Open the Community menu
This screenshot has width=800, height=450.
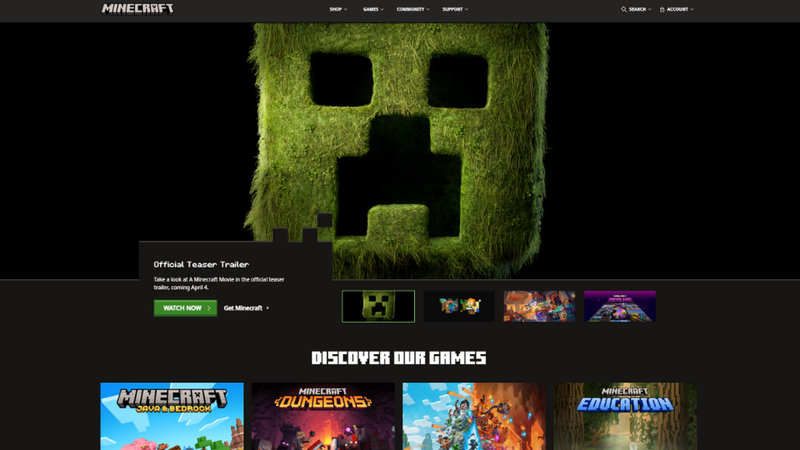(413, 9)
